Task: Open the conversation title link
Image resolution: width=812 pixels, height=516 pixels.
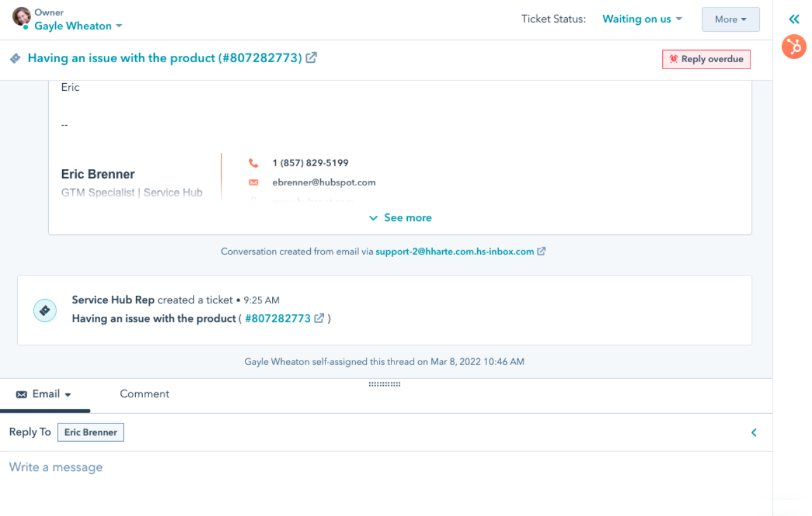Action: [x=165, y=58]
